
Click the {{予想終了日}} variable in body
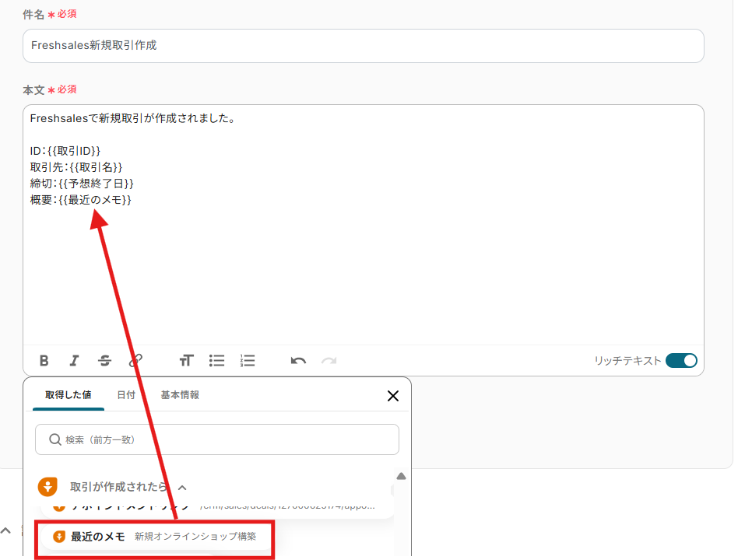(x=96, y=184)
